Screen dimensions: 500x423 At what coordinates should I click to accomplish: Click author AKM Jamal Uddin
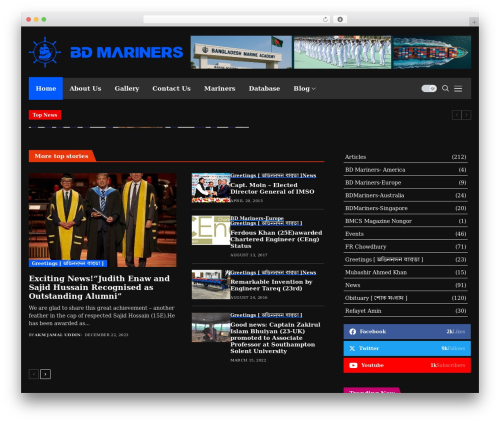point(58,335)
